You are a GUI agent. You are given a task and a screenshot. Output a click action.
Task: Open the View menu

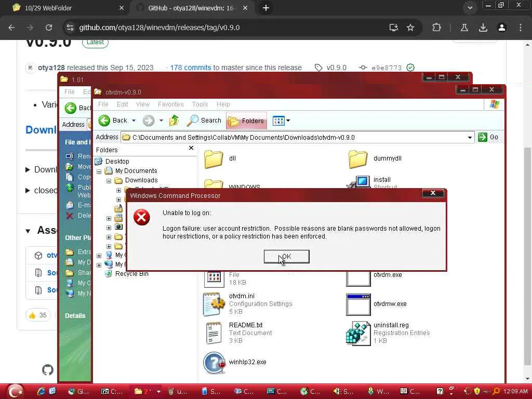point(143,104)
